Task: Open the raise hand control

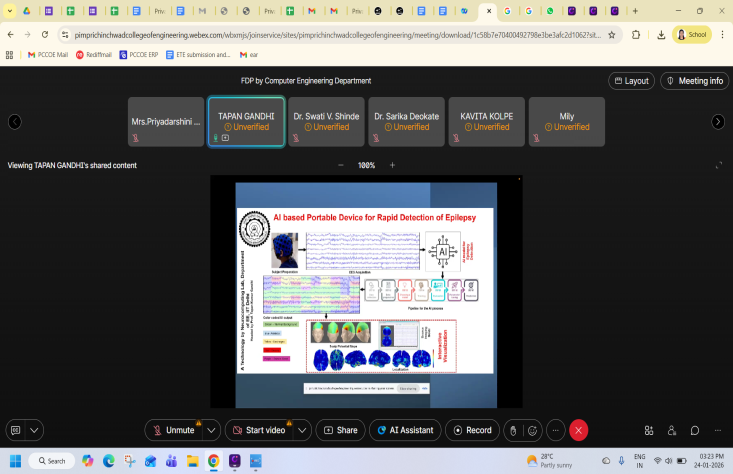Action: pos(513,430)
